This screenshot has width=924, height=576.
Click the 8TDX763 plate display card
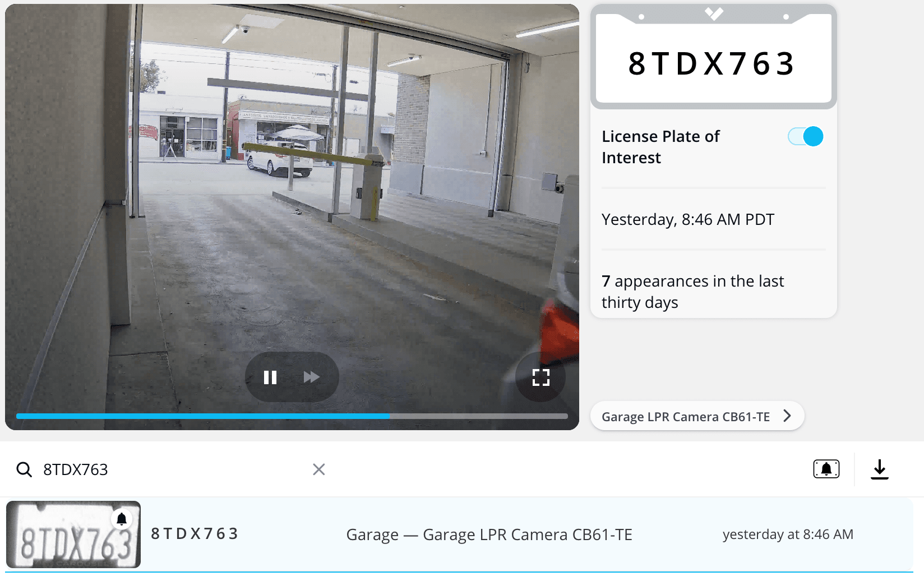pos(713,63)
